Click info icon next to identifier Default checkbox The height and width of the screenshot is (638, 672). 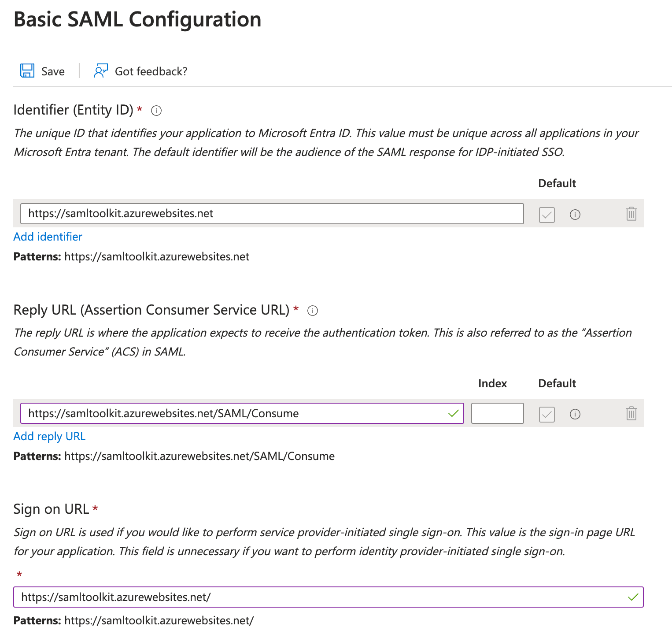(x=575, y=215)
